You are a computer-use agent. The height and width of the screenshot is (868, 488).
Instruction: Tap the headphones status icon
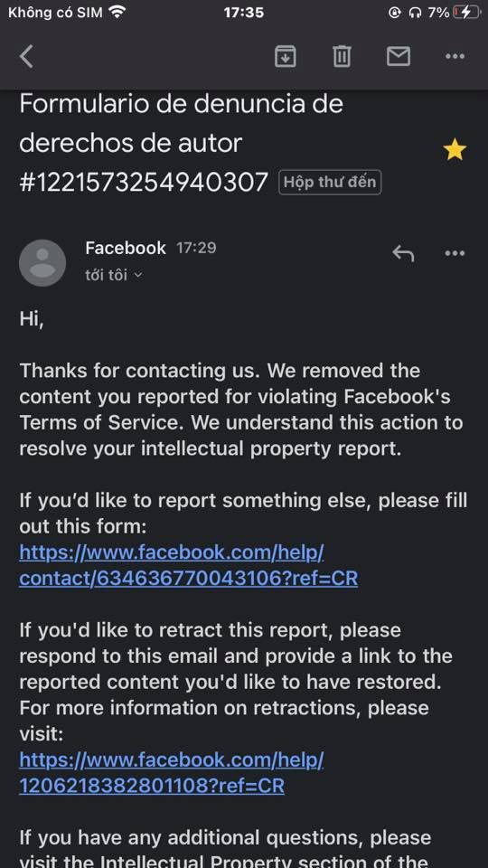(x=415, y=13)
